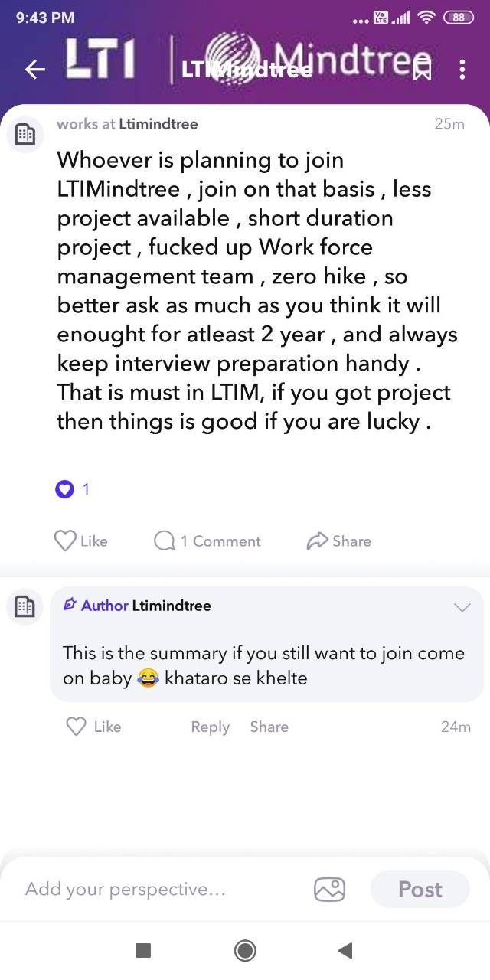
Task: Attach an image using the picture icon
Action: click(329, 889)
